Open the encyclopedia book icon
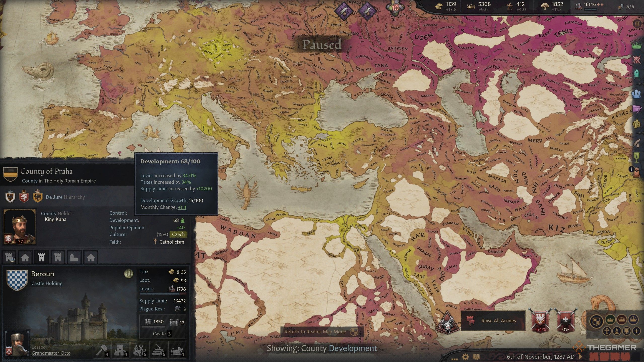This screenshot has width=644, height=362. click(476, 357)
